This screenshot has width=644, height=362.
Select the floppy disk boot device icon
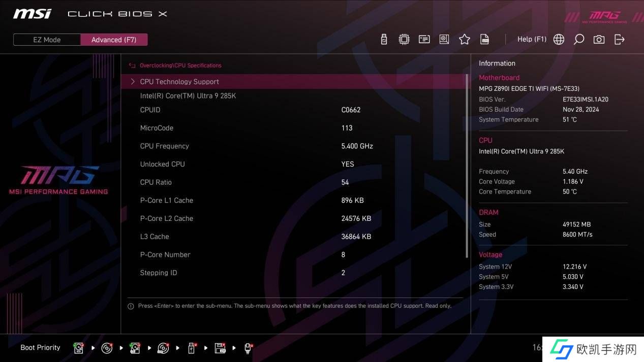[x=220, y=348]
